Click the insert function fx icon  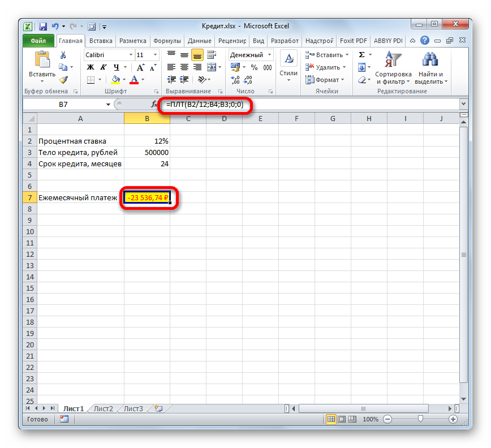click(154, 105)
